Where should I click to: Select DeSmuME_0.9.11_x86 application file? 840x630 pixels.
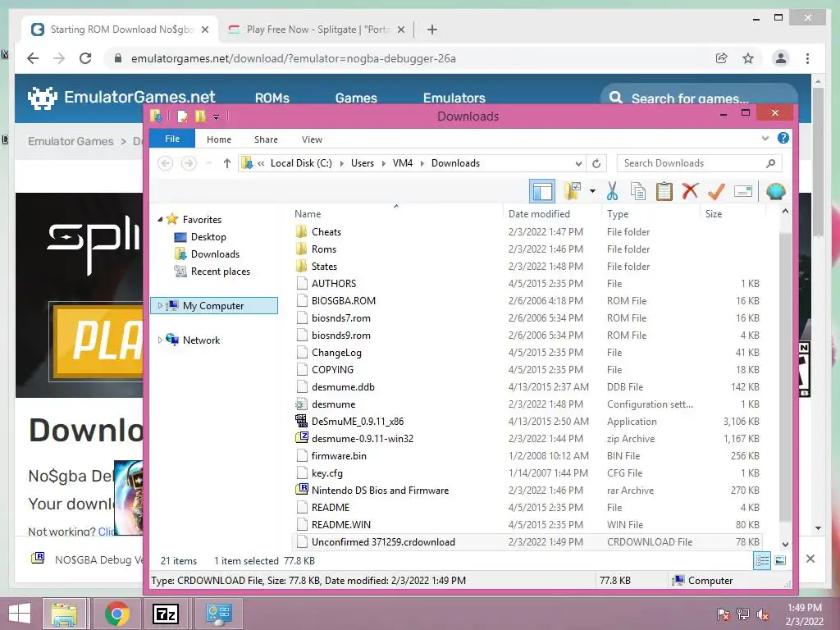358,422
